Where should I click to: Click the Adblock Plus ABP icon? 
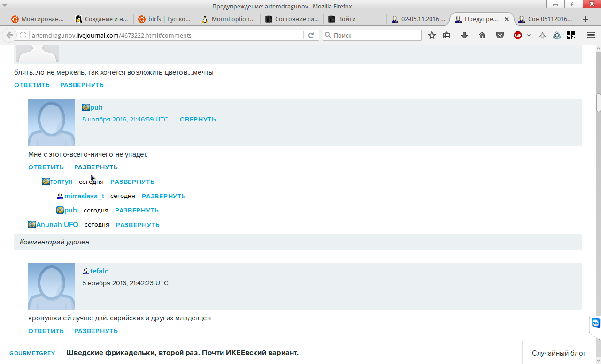point(518,35)
